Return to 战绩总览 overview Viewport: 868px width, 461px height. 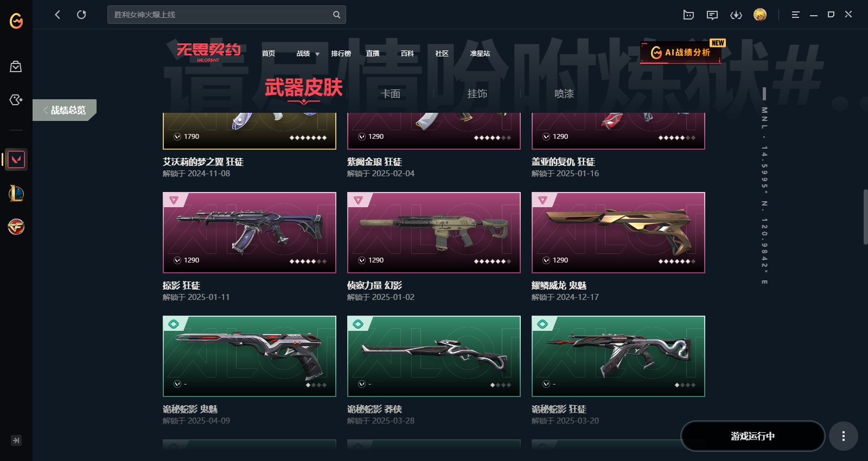pyautogui.click(x=65, y=110)
